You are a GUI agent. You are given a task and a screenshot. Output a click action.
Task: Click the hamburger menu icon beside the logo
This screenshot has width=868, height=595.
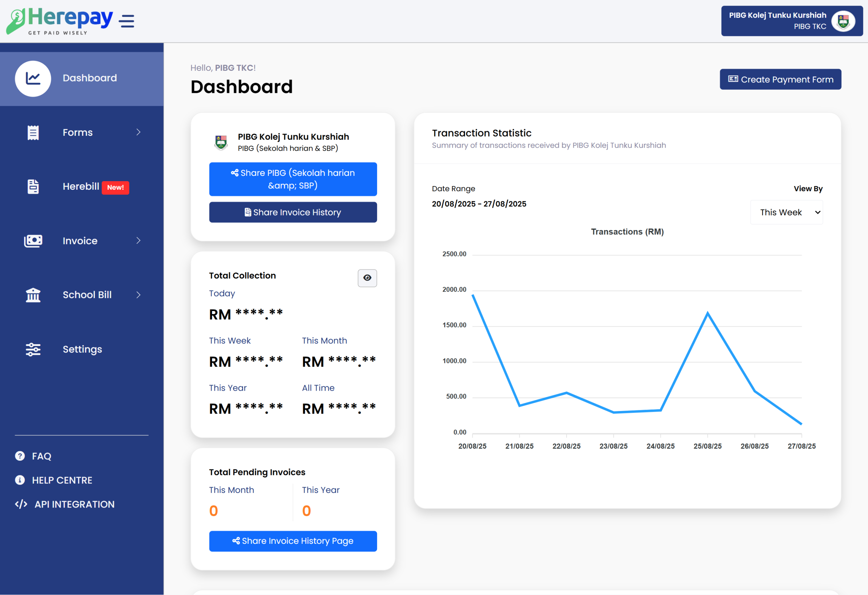point(126,21)
